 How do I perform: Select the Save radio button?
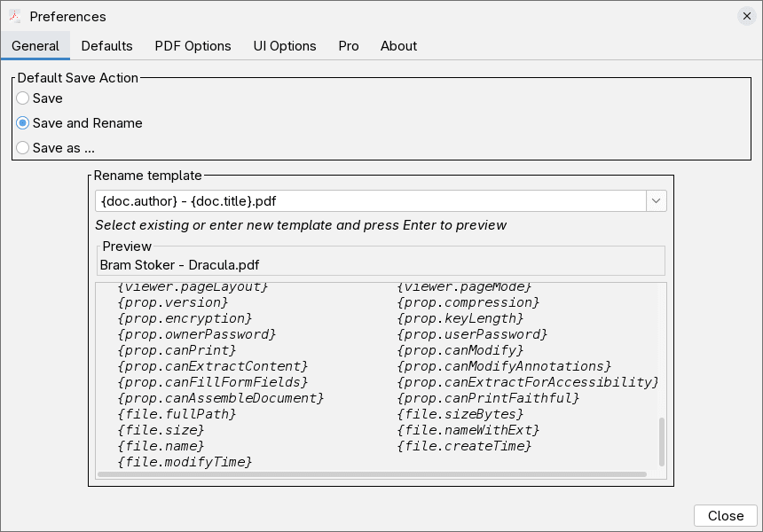[23, 98]
